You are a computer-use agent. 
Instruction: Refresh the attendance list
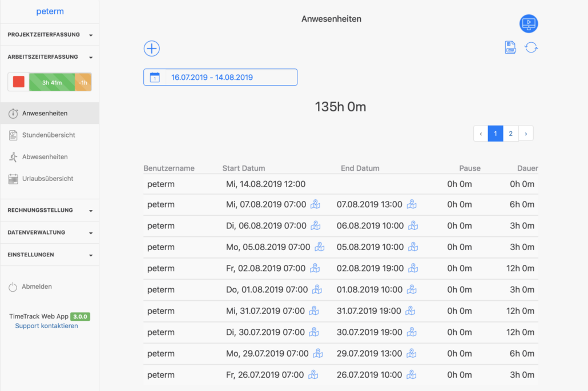click(x=531, y=47)
